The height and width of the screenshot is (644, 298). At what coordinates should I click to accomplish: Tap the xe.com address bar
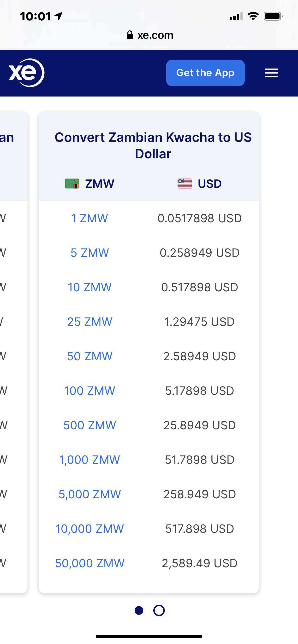click(150, 35)
